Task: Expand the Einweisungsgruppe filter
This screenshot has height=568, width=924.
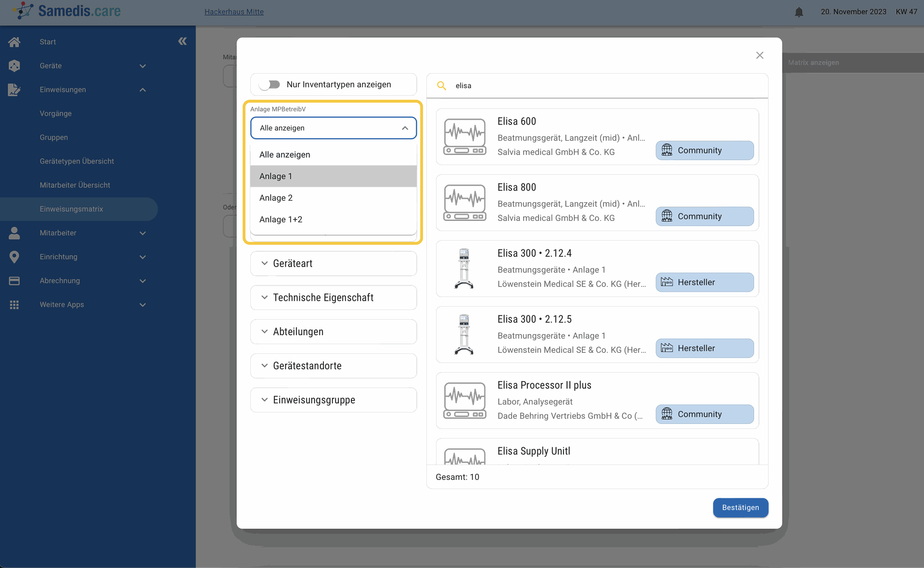Action: point(334,400)
